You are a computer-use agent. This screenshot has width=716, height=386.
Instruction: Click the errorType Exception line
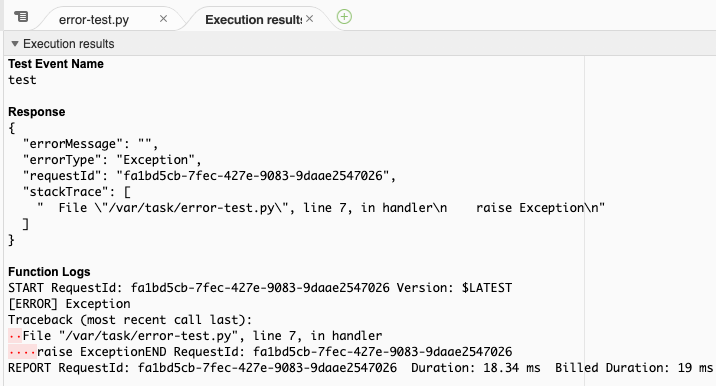click(112, 160)
